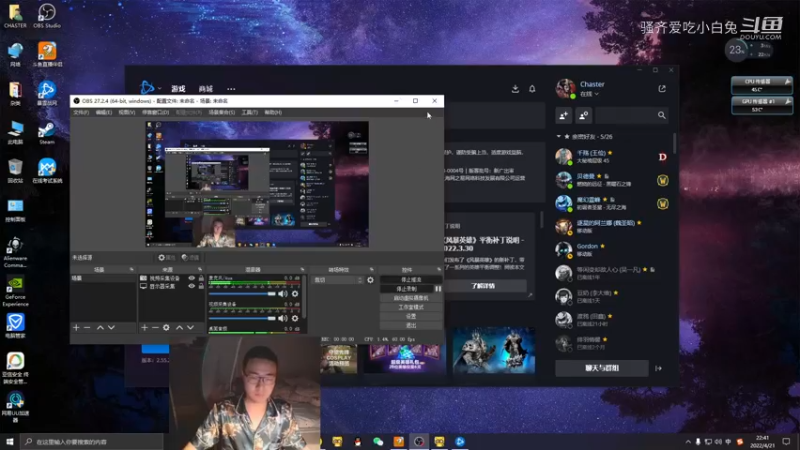Open OBS Edit menu
The width and height of the screenshot is (800, 450).
click(x=104, y=112)
